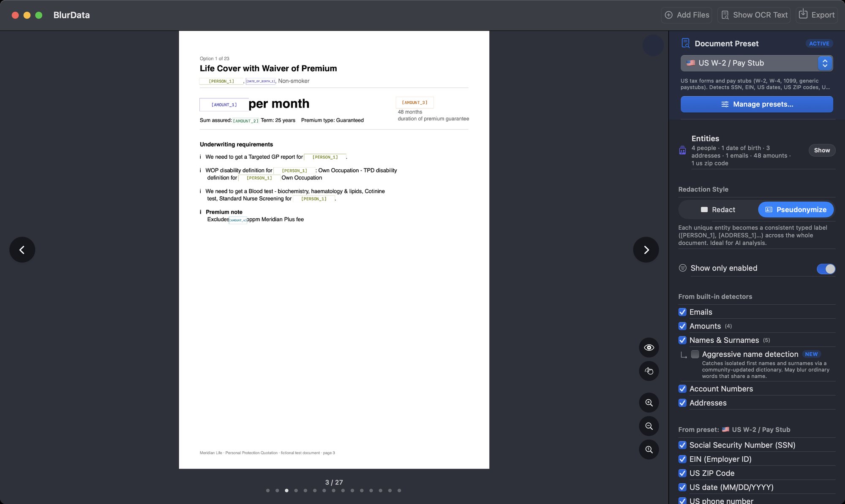Click the bottom zoom reset magnifier

pyautogui.click(x=649, y=450)
